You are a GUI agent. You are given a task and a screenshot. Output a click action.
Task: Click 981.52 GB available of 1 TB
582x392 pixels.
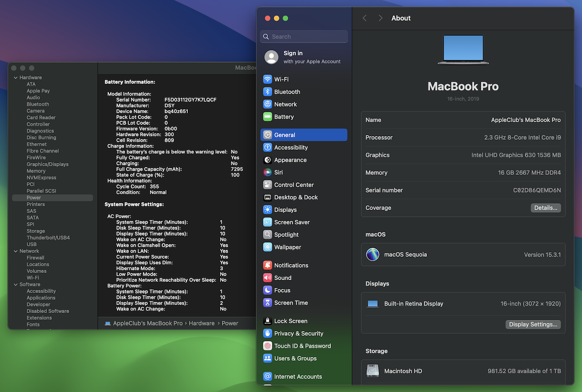pyautogui.click(x=524, y=371)
